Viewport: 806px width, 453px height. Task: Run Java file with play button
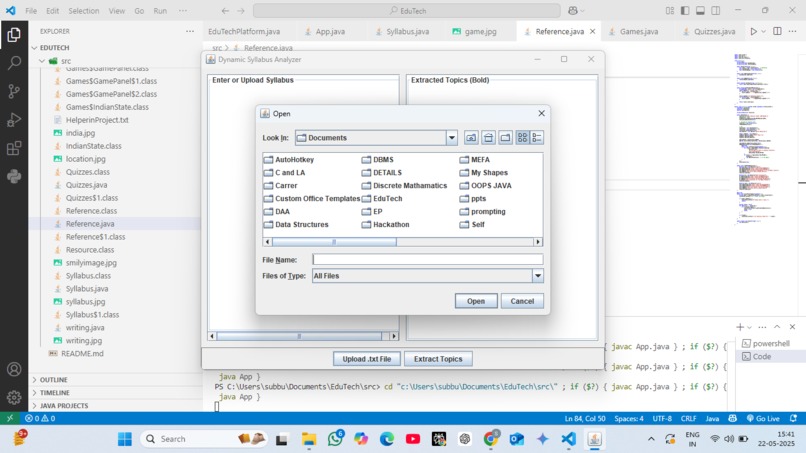click(x=753, y=31)
